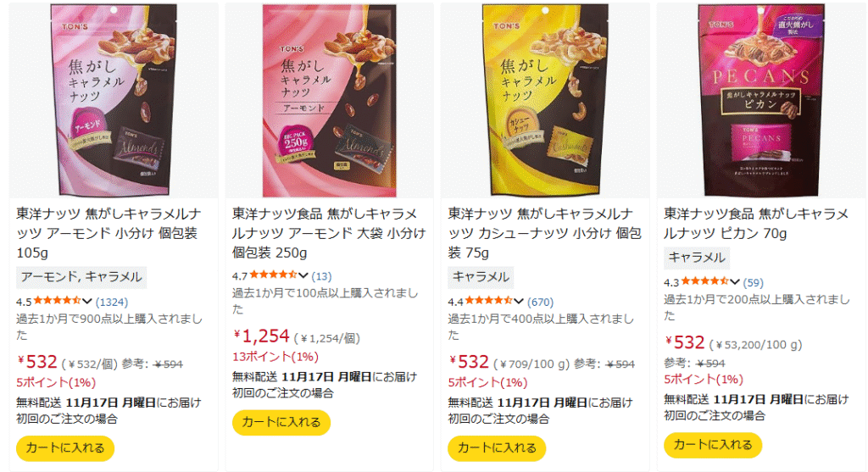Open the 59 reviews link
This screenshot has width=868, height=472.
pyautogui.click(x=753, y=283)
